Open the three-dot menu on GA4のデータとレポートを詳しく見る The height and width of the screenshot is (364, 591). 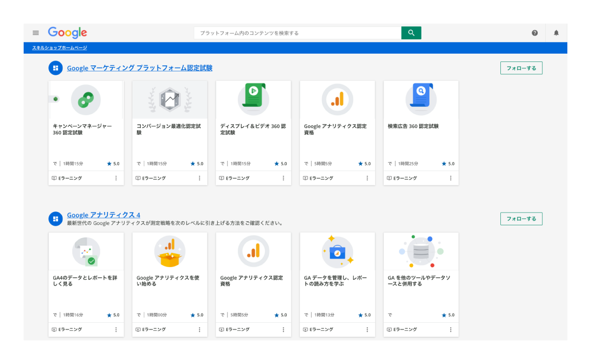[116, 329]
